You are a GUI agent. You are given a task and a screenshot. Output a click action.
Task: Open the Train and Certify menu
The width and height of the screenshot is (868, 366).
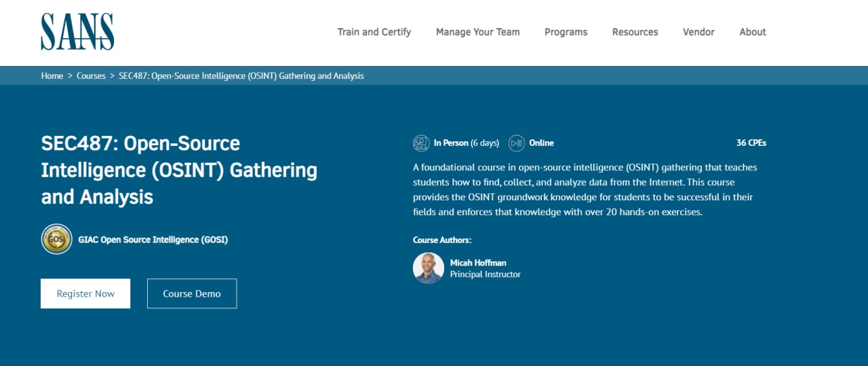click(x=374, y=32)
